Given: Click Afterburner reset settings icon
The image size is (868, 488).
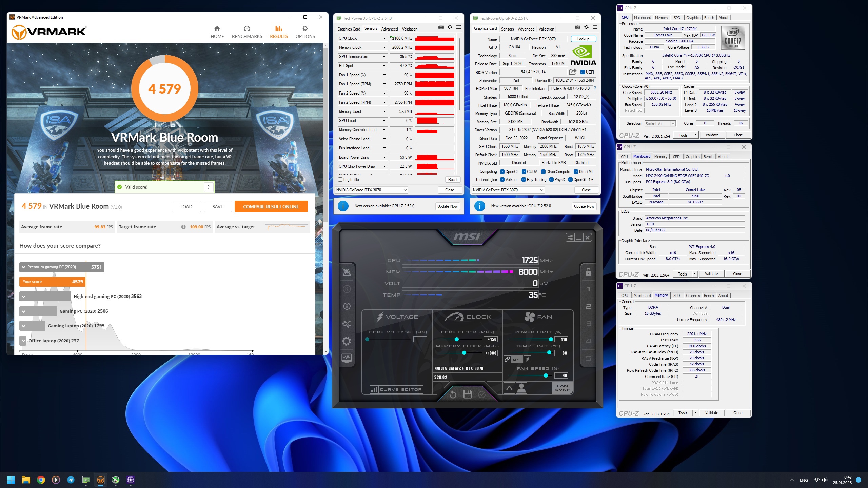Looking at the screenshot, I should pos(453,394).
